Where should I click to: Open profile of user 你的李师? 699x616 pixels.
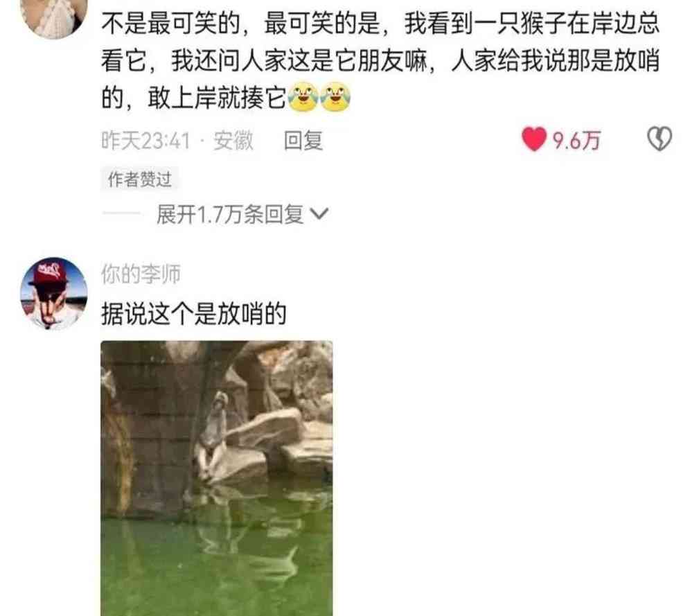(141, 274)
